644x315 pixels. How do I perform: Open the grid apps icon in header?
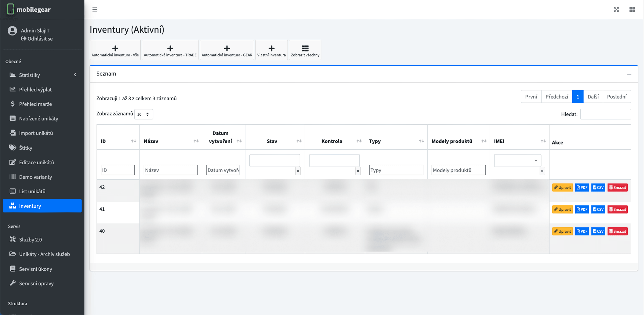[x=632, y=10]
